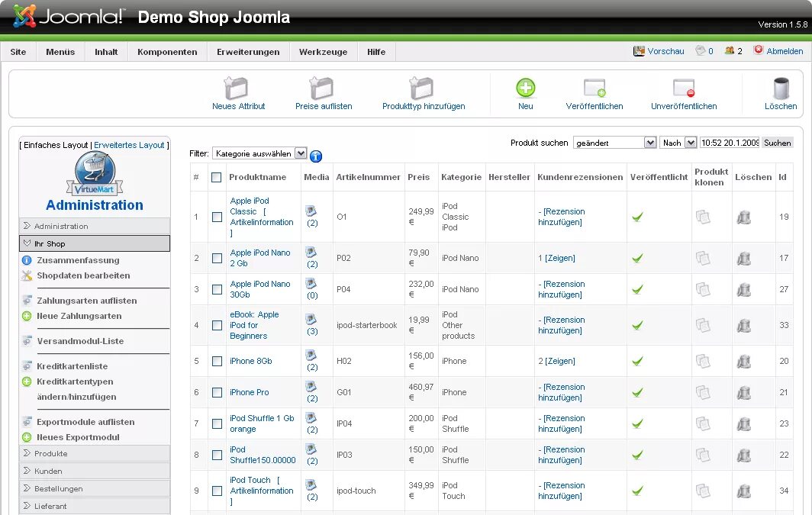
Task: Open the Werkzeuge menu
Action: tap(323, 52)
